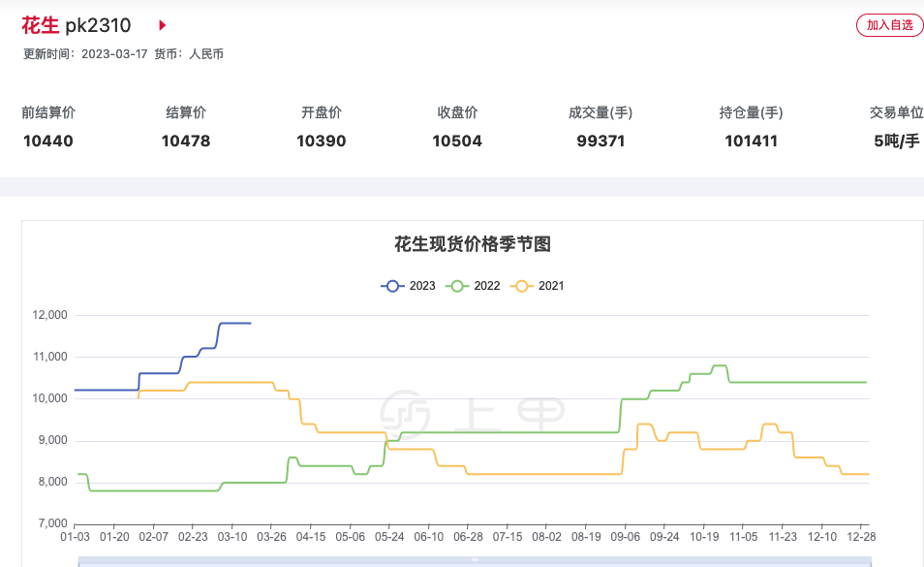Click the 05-24 date on x-axis
924x567 pixels.
[389, 536]
